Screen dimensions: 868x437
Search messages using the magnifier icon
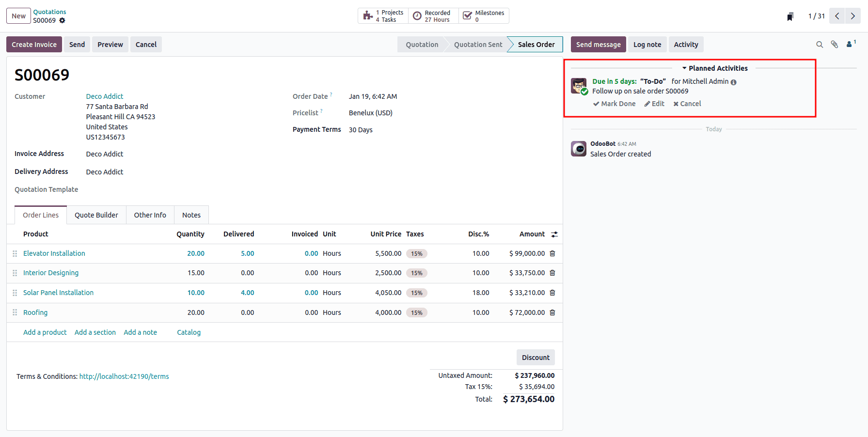(820, 44)
